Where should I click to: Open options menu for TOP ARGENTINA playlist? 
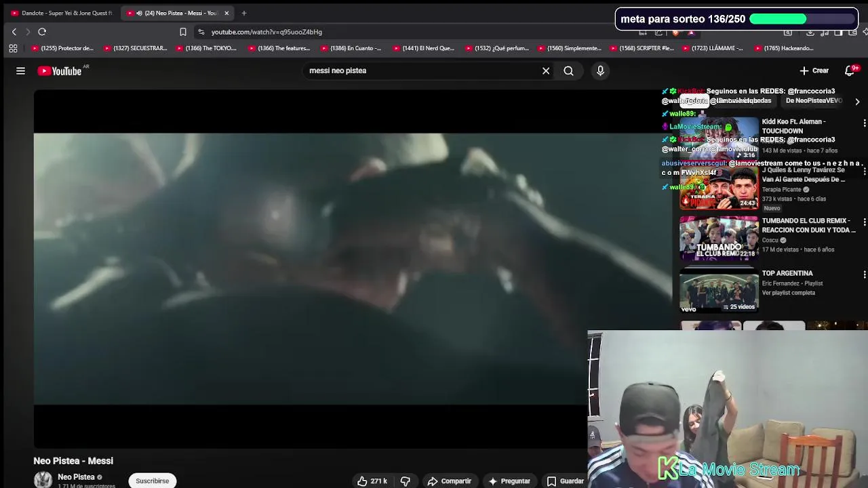(864, 274)
